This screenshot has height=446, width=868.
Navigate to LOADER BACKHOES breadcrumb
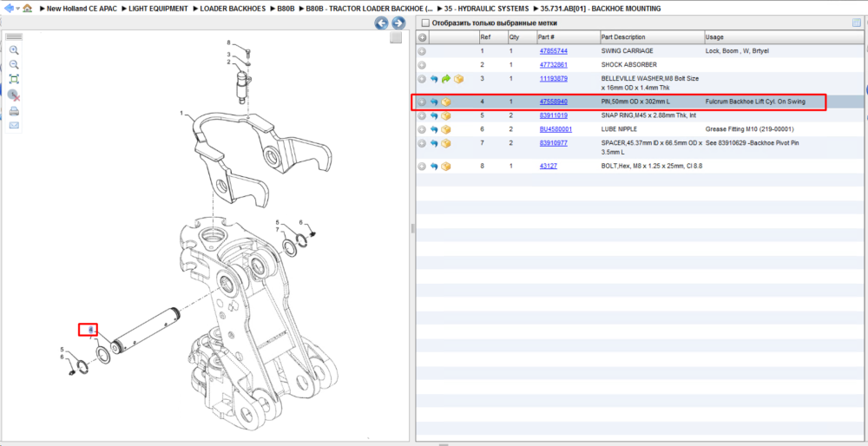tap(233, 9)
